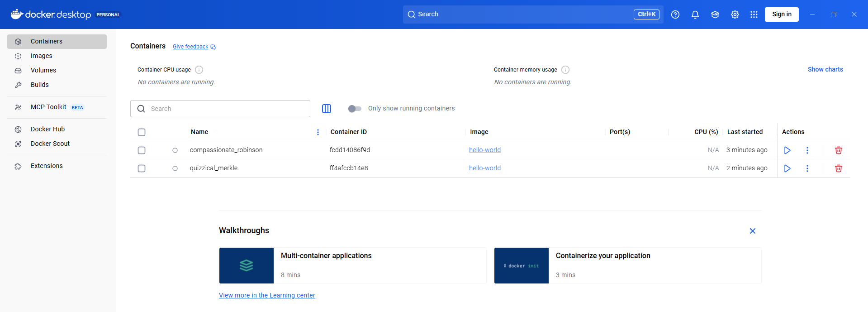Open notifications bell icon
868x312 pixels.
(695, 14)
